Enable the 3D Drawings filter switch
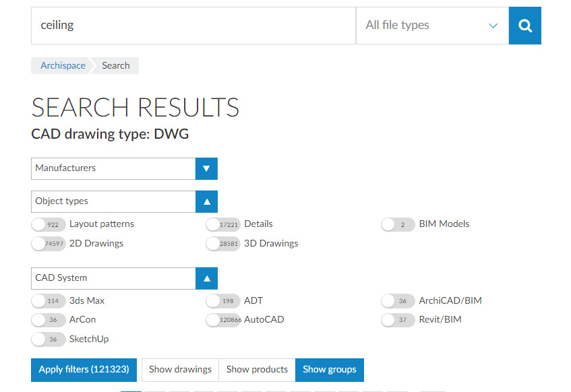Viewport: 571px width, 392px height. pos(223,244)
